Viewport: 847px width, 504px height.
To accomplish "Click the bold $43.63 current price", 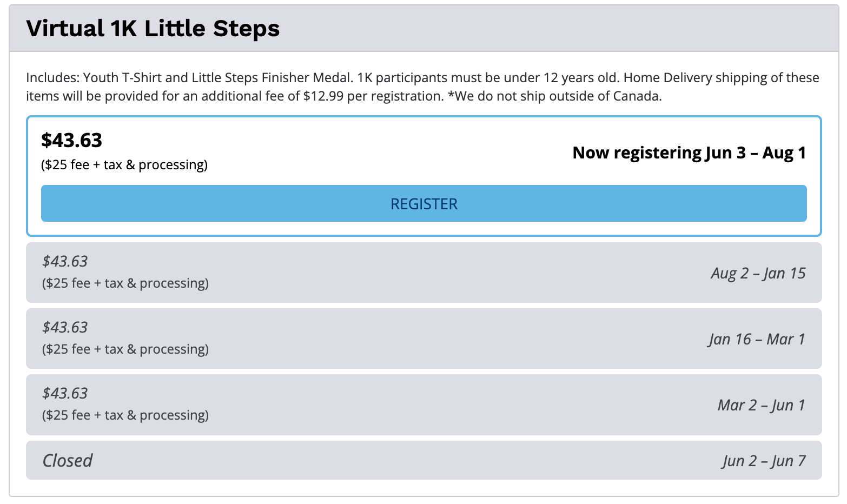I will click(x=72, y=141).
